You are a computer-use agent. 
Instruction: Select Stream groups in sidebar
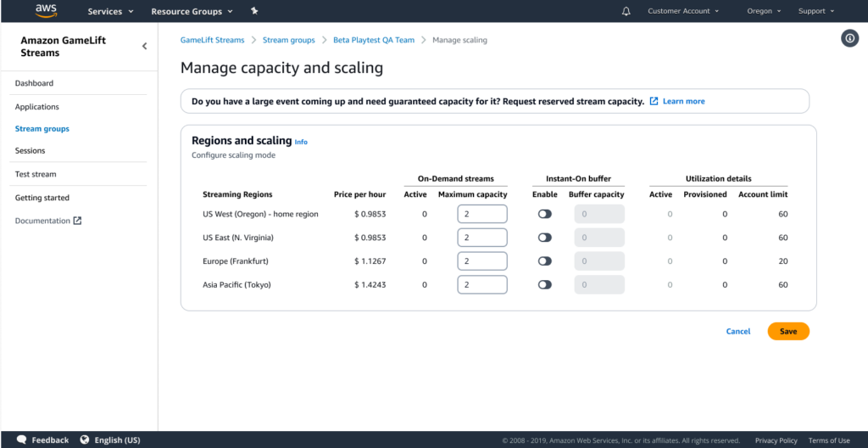[42, 129]
